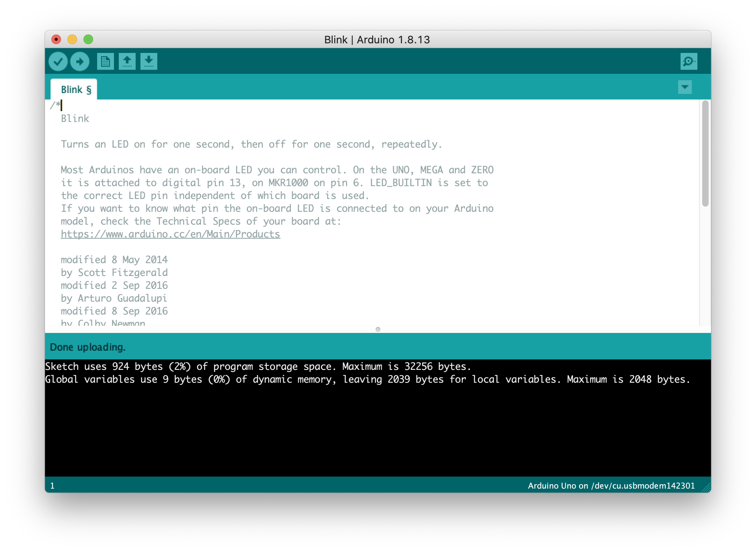This screenshot has width=756, height=552.
Task: Click the 'the correct LED pin independent' line
Action: [x=215, y=195]
